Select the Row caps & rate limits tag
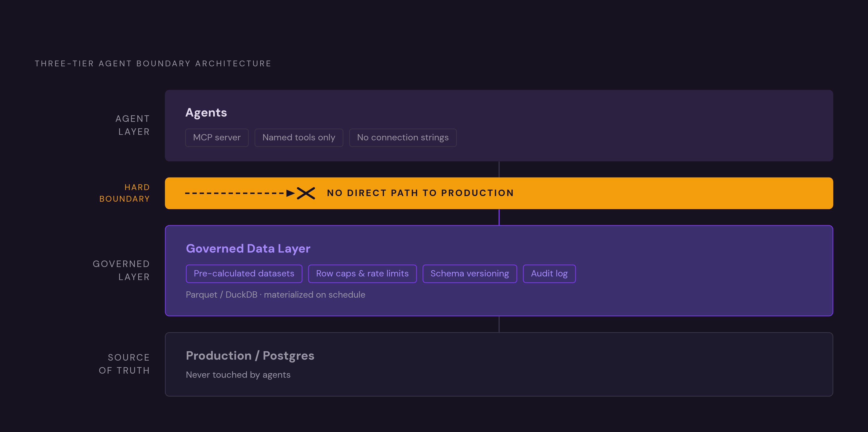Image resolution: width=868 pixels, height=432 pixels. (362, 274)
